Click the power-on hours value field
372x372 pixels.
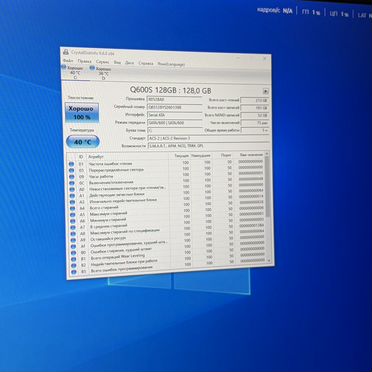click(x=255, y=131)
